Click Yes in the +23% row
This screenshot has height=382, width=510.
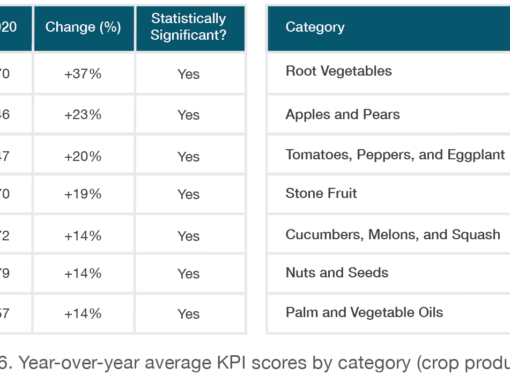(x=188, y=115)
